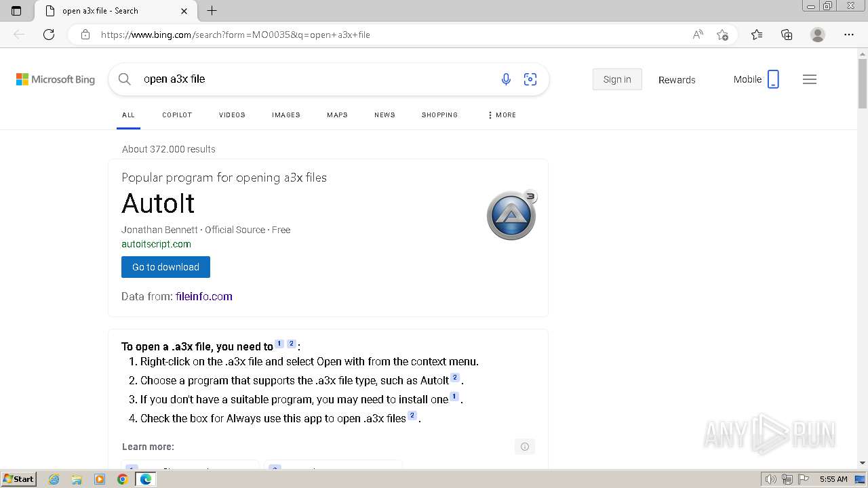
Task: Open Read aloud in address bar
Action: [x=697, y=35]
